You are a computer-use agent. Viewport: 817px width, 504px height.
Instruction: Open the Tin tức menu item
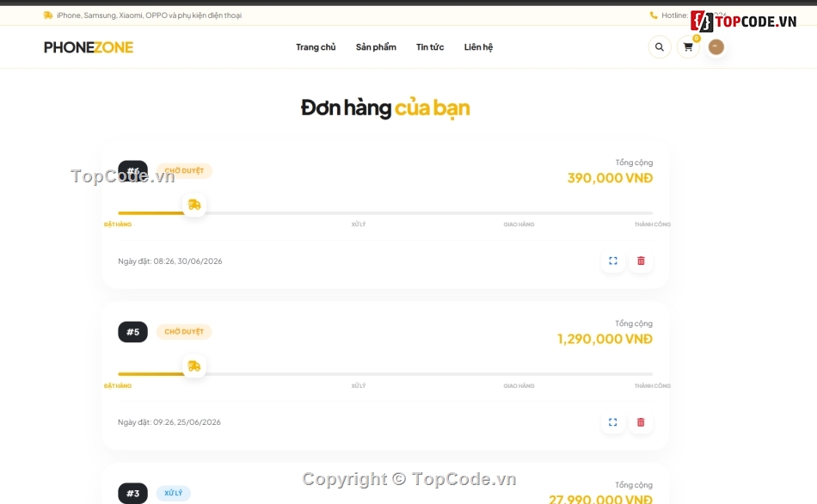coord(430,47)
